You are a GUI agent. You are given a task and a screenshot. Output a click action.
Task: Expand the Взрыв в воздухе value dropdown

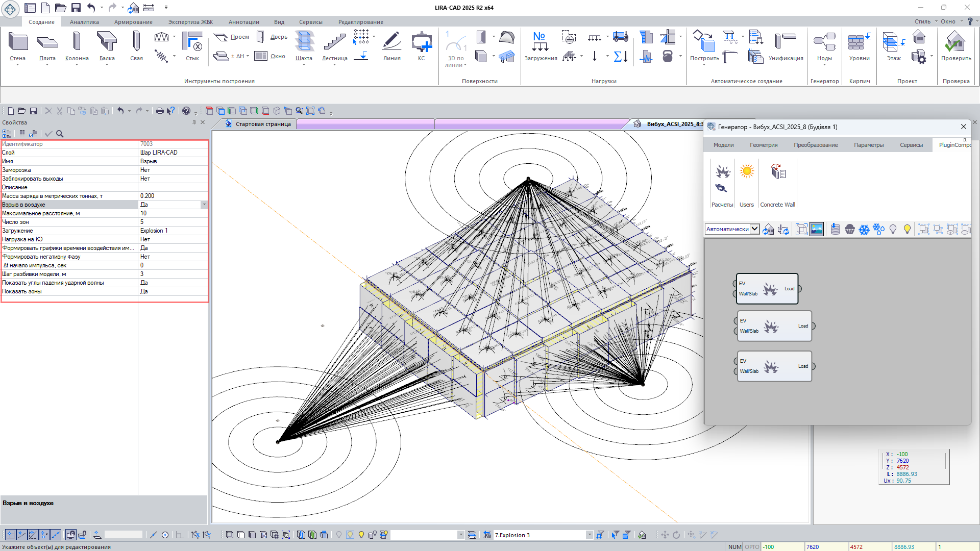204,205
